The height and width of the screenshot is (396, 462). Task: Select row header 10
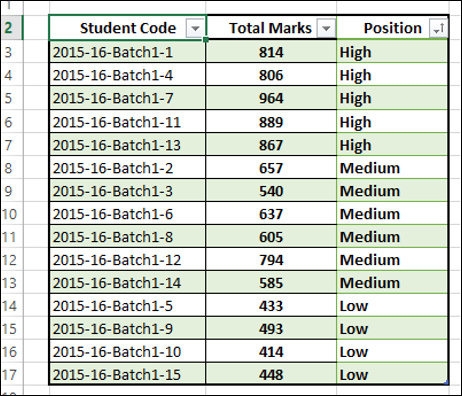pyautogui.click(x=11, y=214)
